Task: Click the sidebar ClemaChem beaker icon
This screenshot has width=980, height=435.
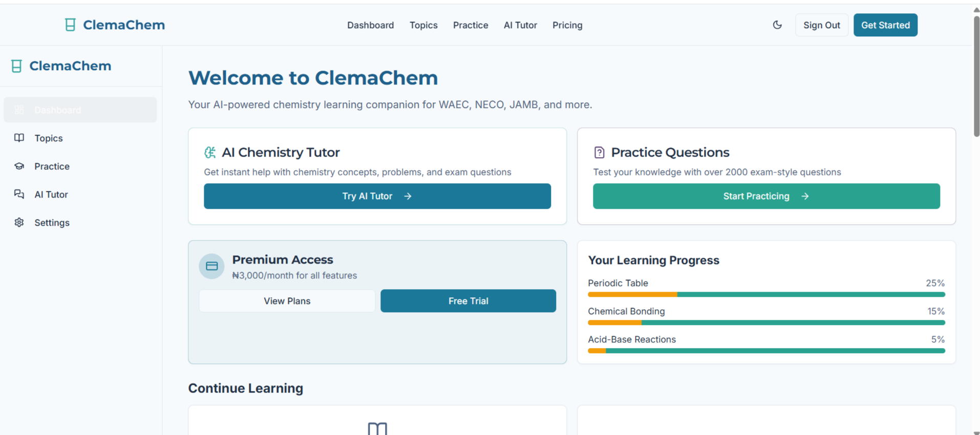Action: click(x=16, y=66)
